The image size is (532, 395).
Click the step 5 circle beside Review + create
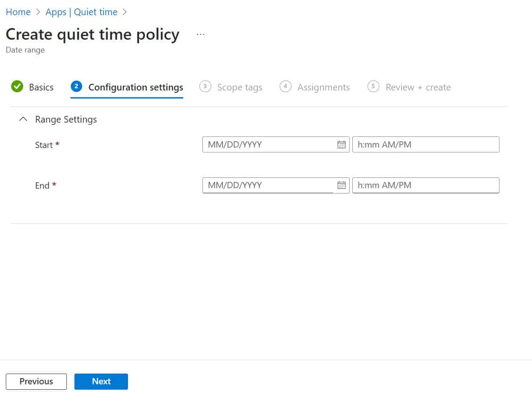[x=373, y=86]
